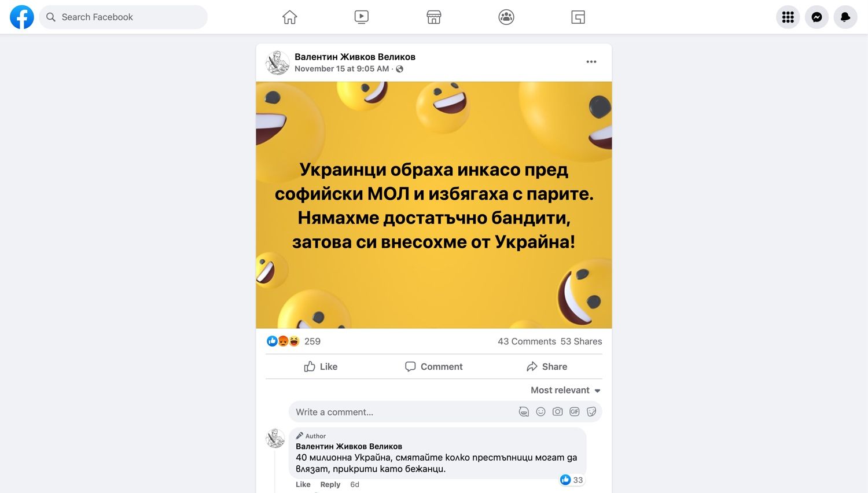
Task: Attach a GIF using the GIF icon
Action: coord(575,412)
